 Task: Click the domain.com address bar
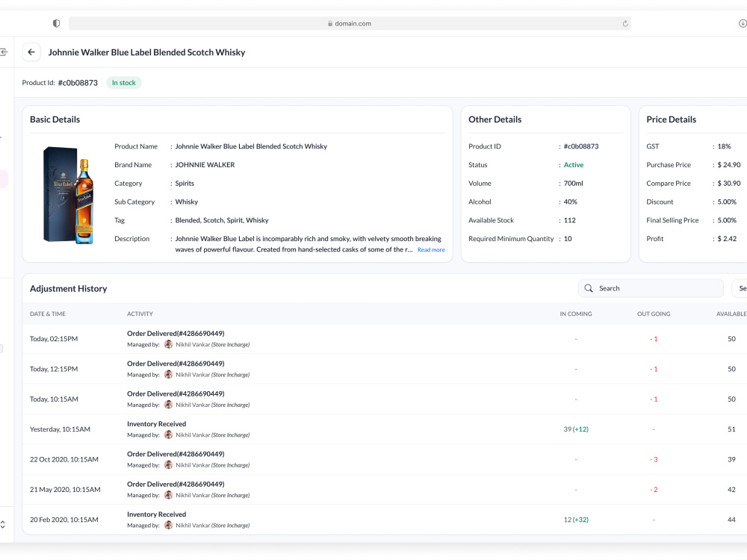click(350, 23)
